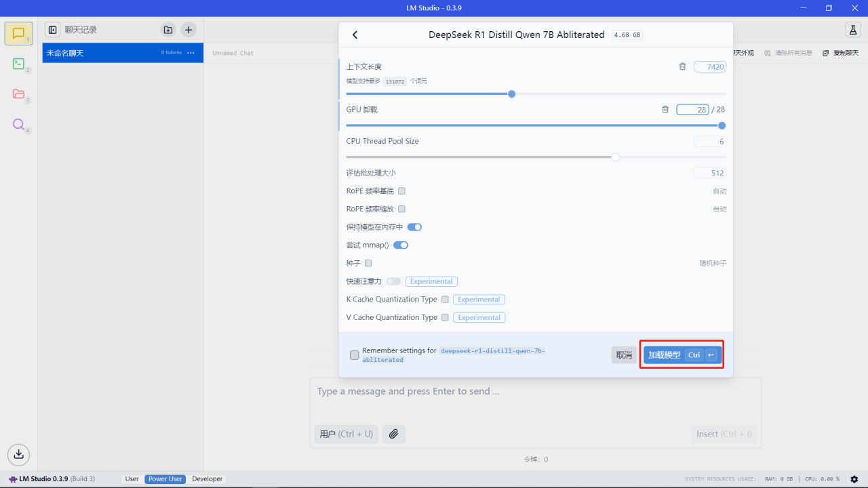Click 复制聊天 button text
The image size is (868, 488).
846,53
